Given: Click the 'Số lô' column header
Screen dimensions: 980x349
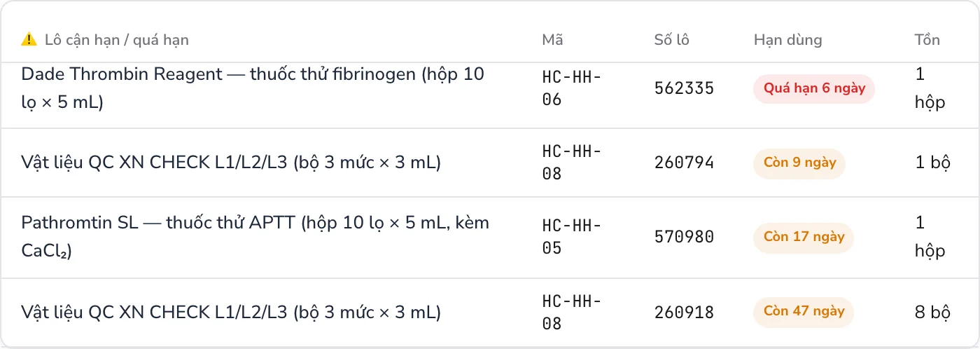Looking at the screenshot, I should point(671,40).
